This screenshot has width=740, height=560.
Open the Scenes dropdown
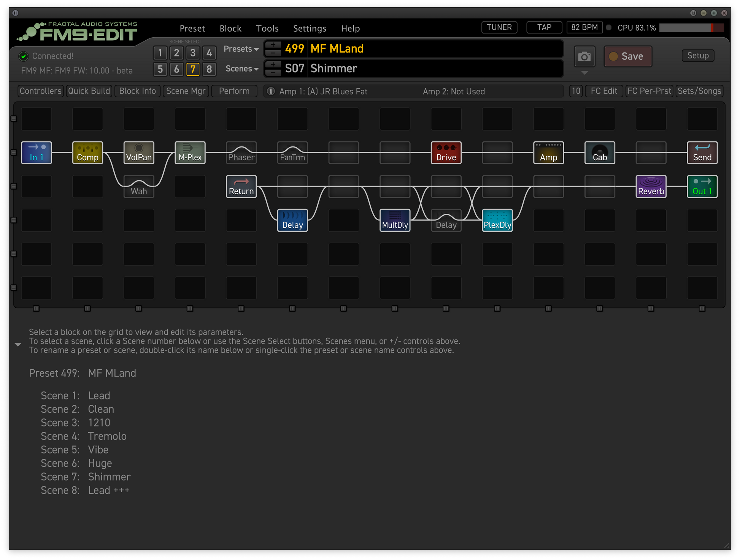click(242, 69)
